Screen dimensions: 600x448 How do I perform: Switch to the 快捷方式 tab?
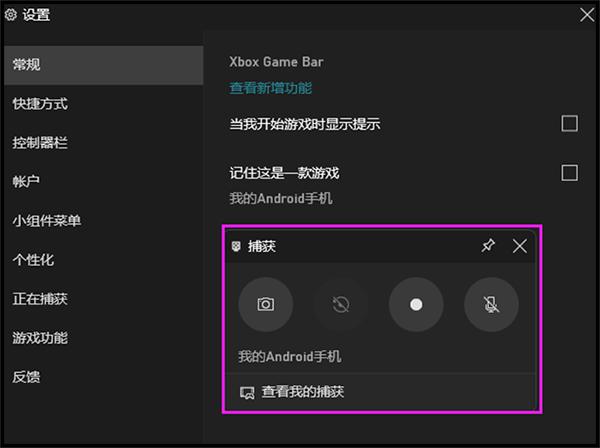point(104,104)
